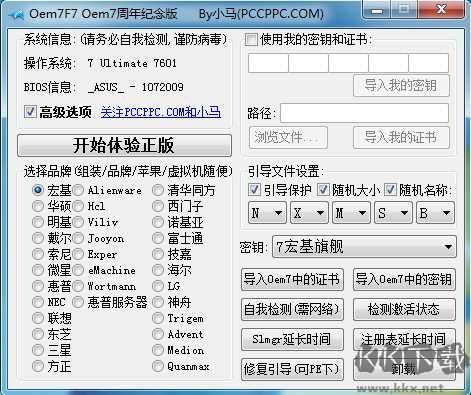Image resolution: width=471 pixels, height=395 pixels.
Task: Click Slmgr延长时间 button
Action: (292, 339)
